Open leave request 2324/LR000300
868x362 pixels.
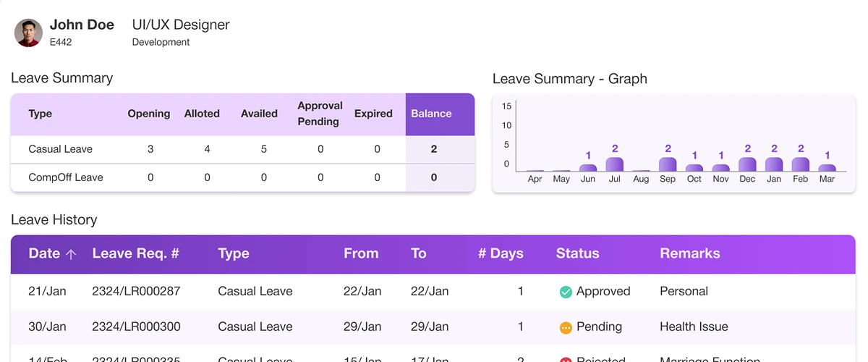136,327
